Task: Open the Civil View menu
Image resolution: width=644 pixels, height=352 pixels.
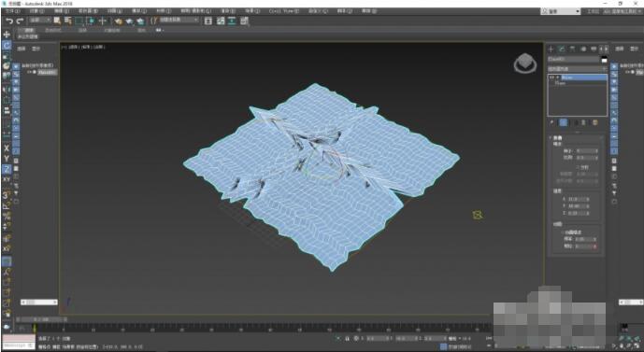Action: (x=284, y=11)
